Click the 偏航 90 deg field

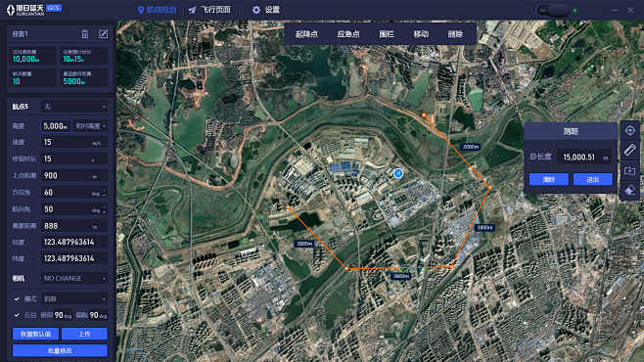coord(98,315)
